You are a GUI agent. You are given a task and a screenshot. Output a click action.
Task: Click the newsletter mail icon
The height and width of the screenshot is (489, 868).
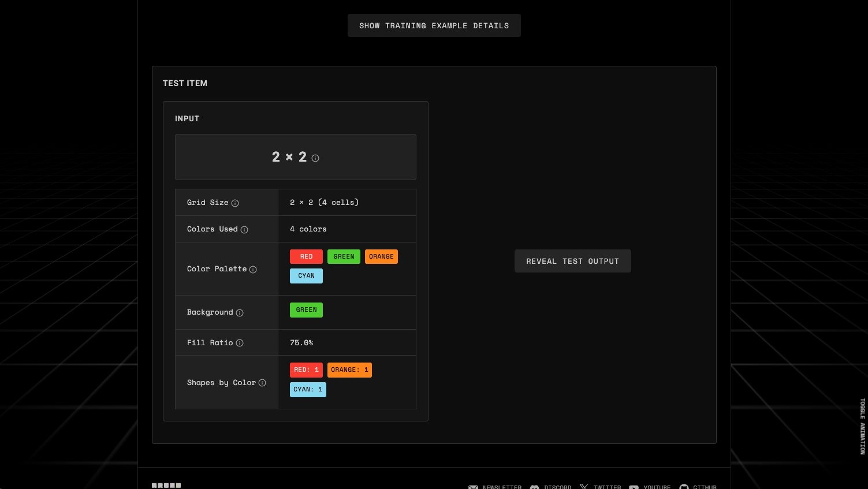[473, 487]
